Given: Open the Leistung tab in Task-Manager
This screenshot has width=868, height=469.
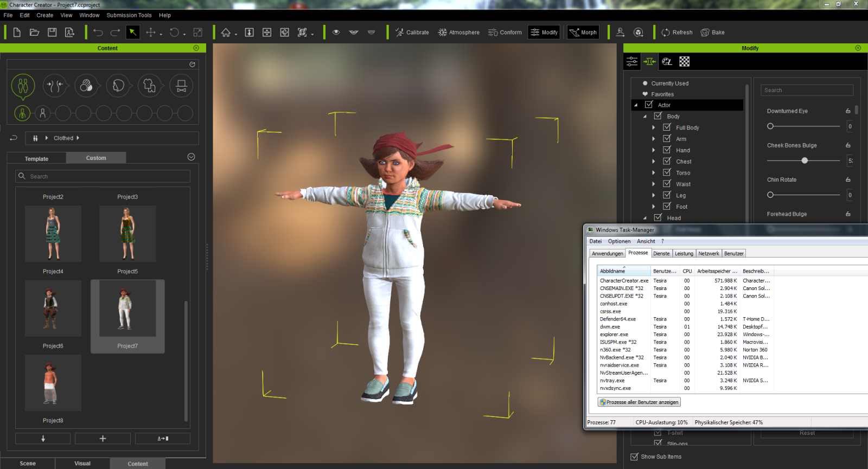Looking at the screenshot, I should tap(684, 253).
